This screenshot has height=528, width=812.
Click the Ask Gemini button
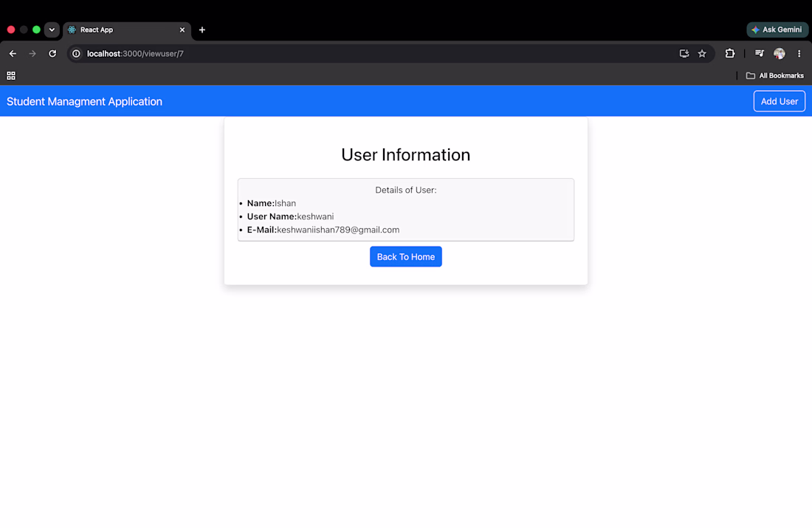777,30
